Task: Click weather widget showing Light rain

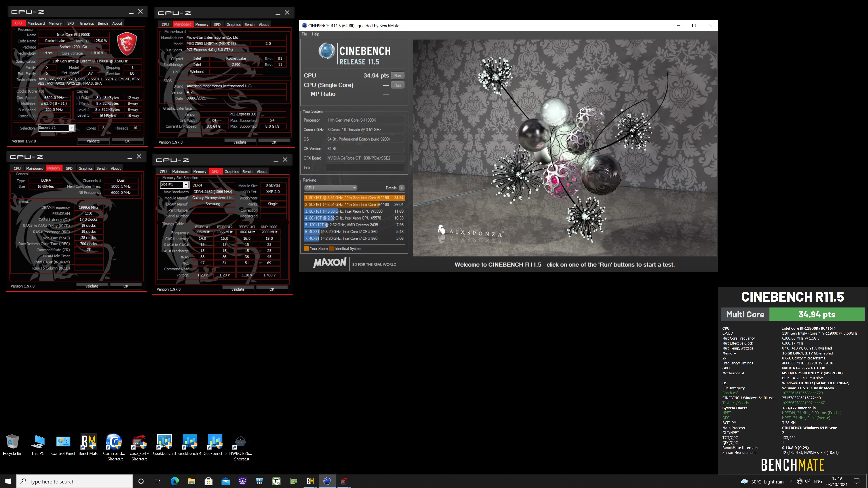Action: click(762, 482)
